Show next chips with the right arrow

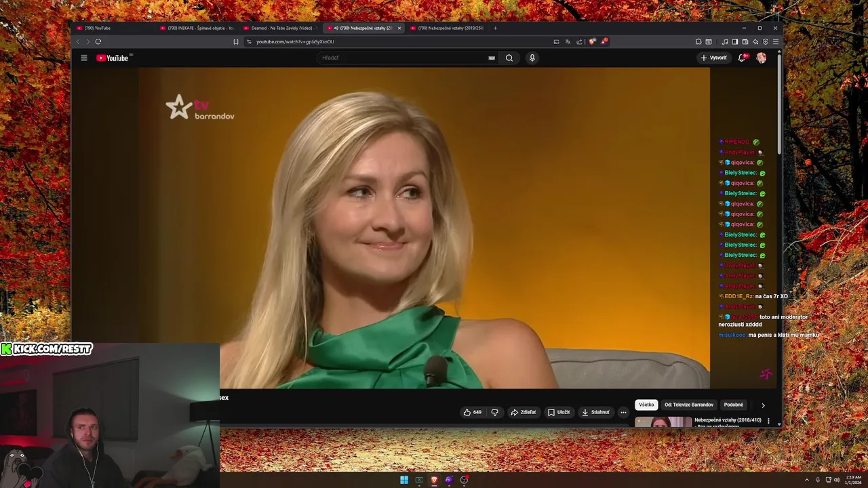[x=763, y=405]
